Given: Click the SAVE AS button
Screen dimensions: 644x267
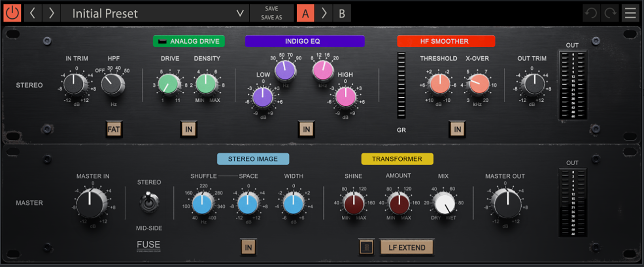Looking at the screenshot, I should pos(271,18).
